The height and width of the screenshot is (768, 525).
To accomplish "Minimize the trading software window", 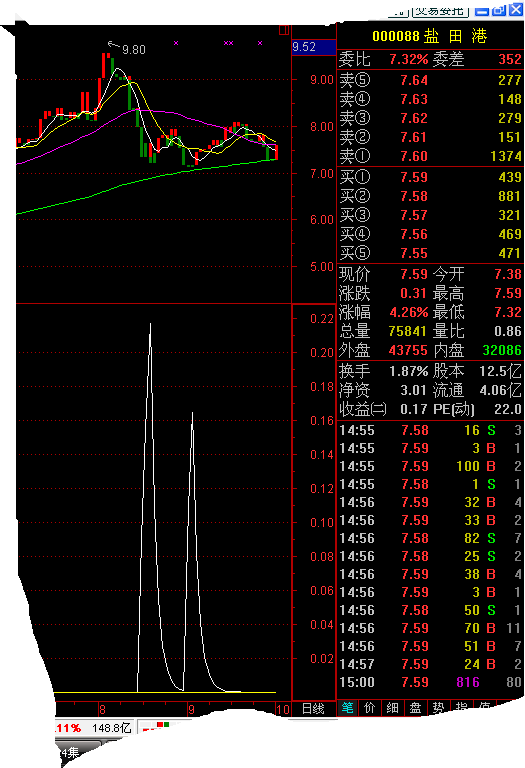I will tap(482, 10).
